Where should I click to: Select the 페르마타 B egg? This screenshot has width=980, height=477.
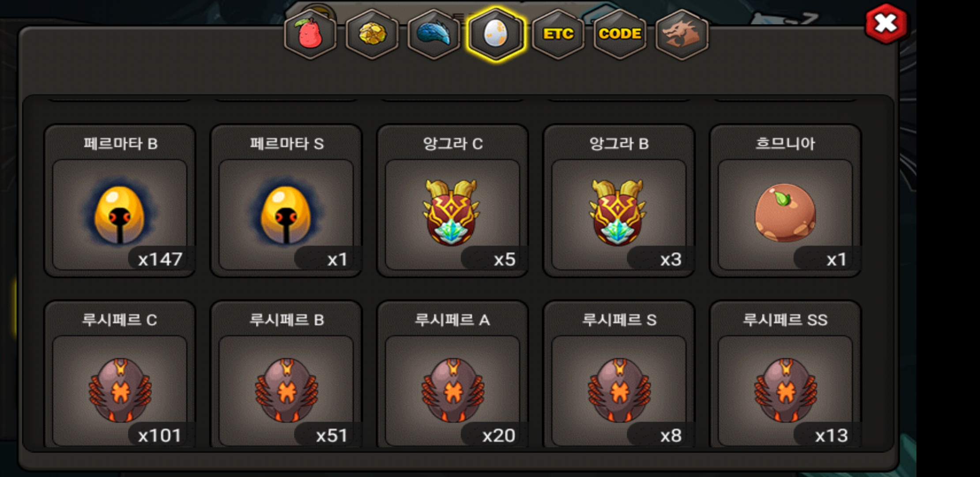coord(120,201)
